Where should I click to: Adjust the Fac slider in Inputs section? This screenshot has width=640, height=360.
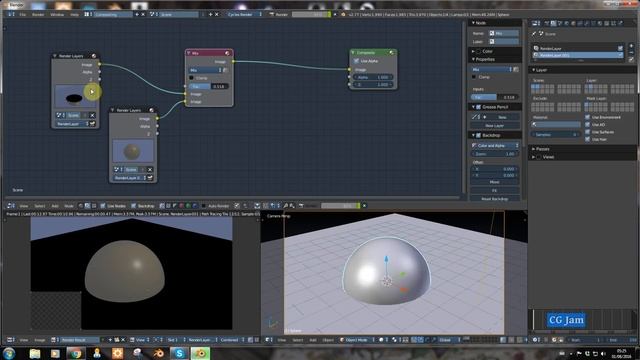pyautogui.click(x=495, y=97)
